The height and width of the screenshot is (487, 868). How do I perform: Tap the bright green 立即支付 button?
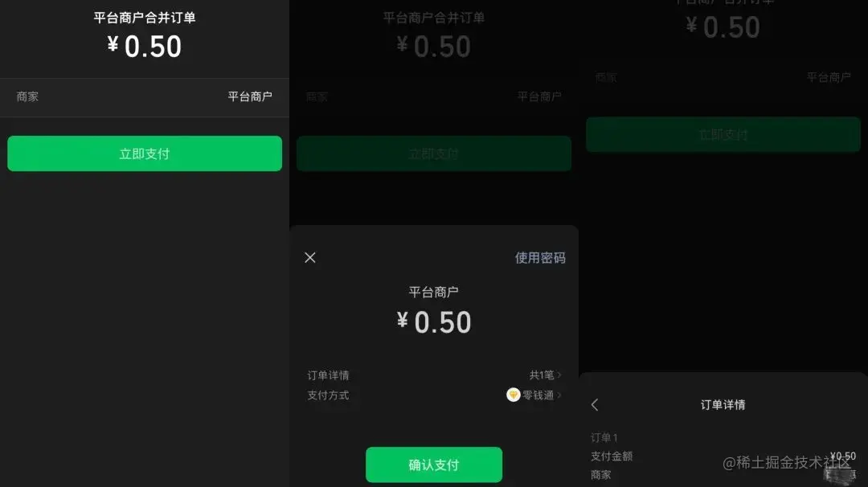click(145, 153)
